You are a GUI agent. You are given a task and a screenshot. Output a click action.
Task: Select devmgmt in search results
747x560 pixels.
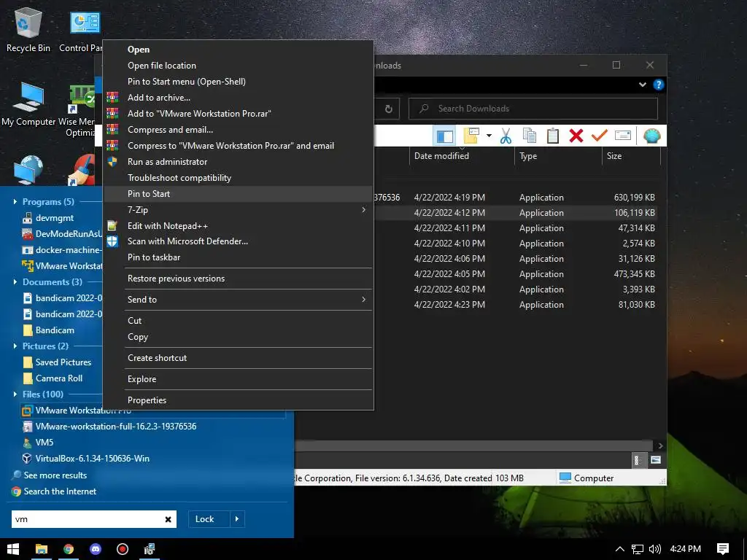[x=55, y=218]
